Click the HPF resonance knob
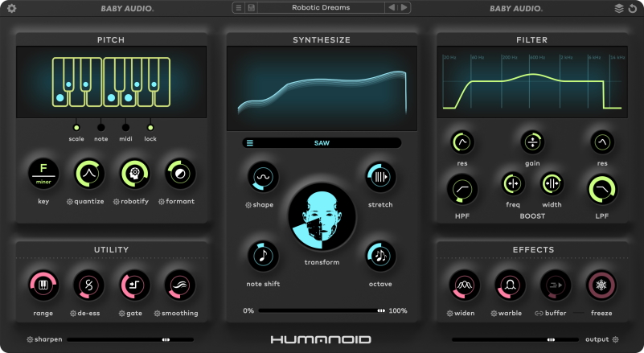The height and width of the screenshot is (353, 644). pyautogui.click(x=462, y=142)
